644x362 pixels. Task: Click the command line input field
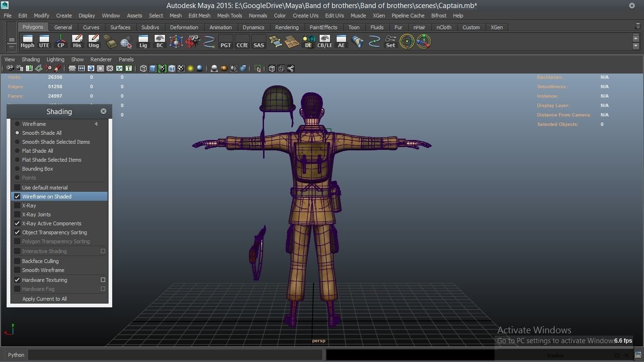point(175,355)
